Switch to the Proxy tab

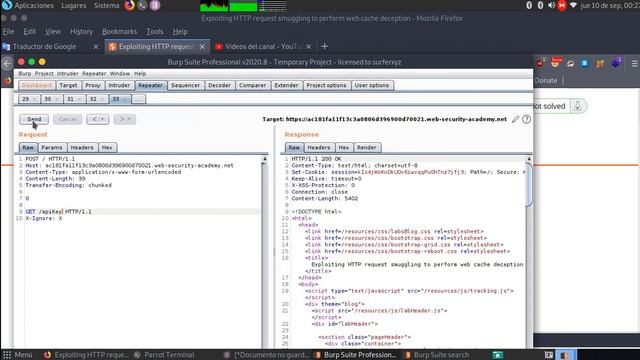pos(93,85)
